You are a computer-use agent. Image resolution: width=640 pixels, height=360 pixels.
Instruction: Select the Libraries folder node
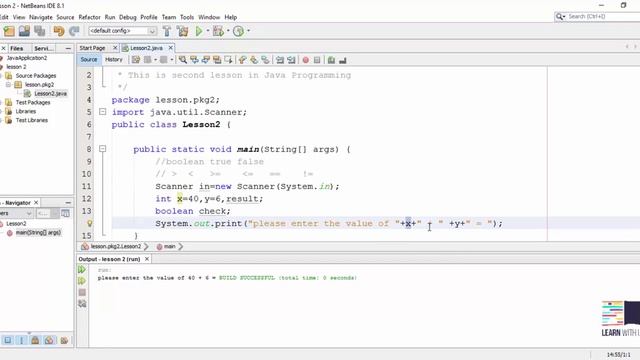tap(26, 111)
